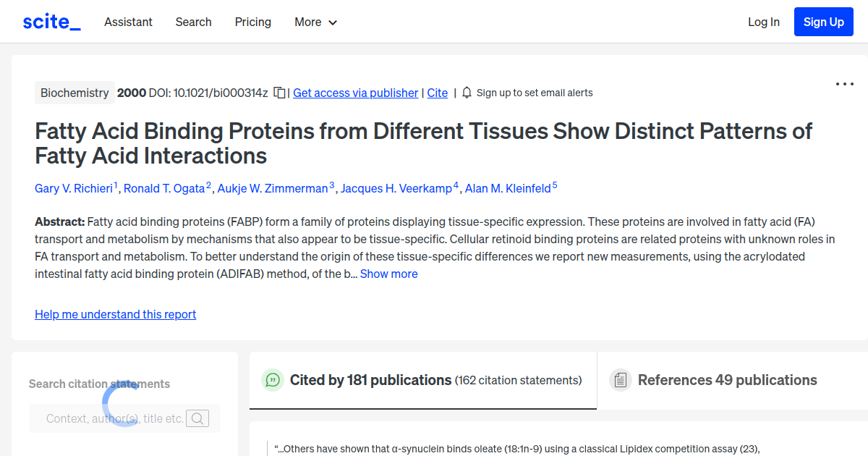Switch to the References 49 publications tab
This screenshot has height=456, width=868.
(x=728, y=379)
